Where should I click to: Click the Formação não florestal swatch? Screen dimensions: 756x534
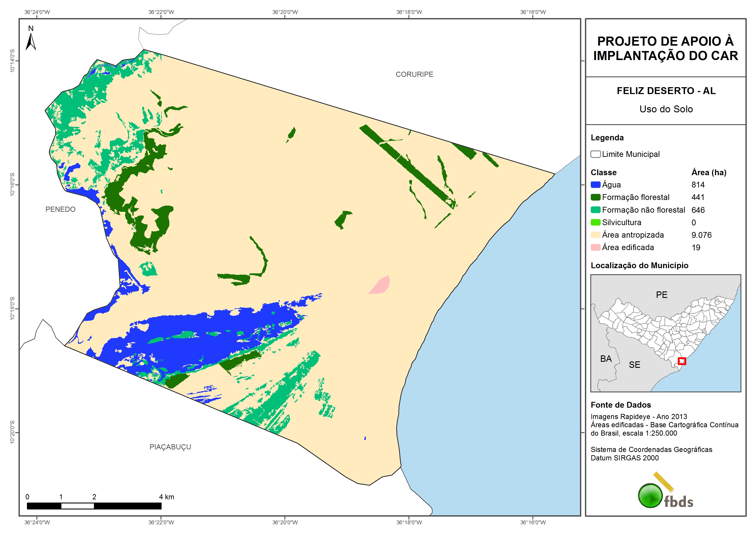(595, 210)
